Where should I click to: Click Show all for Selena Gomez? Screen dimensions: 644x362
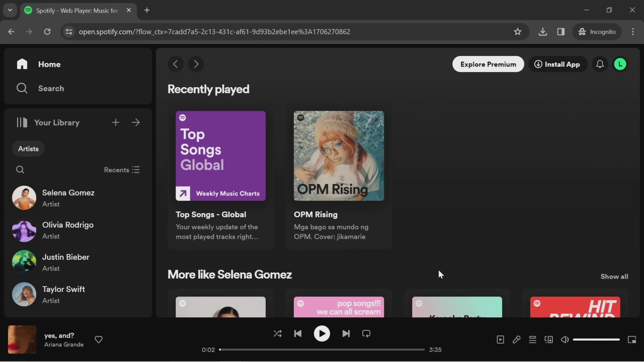click(614, 276)
